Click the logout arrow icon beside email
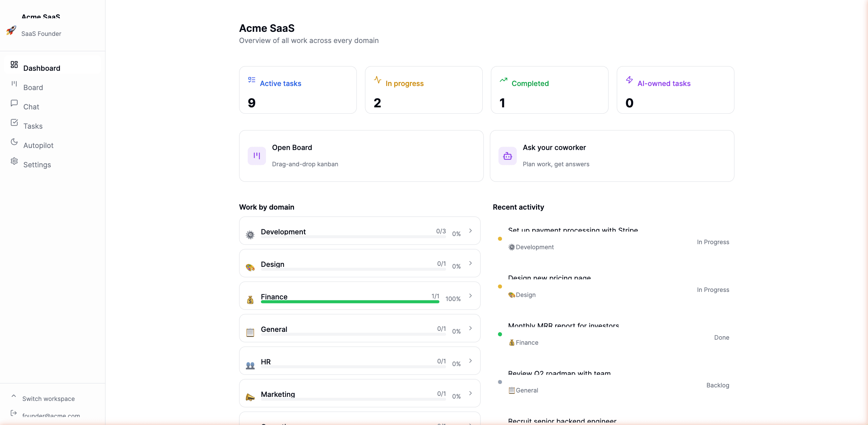The image size is (868, 425). [x=14, y=413]
